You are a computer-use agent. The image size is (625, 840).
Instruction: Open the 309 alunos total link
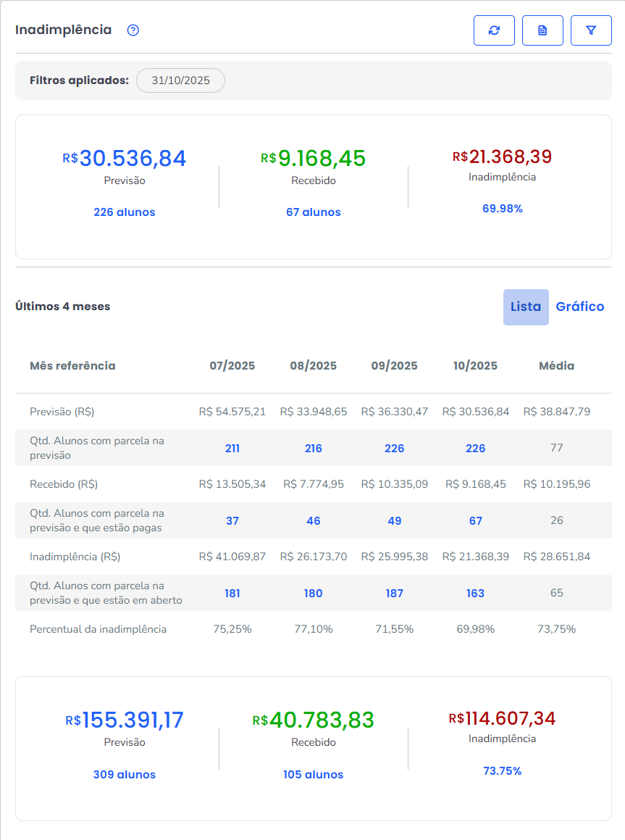(125, 775)
